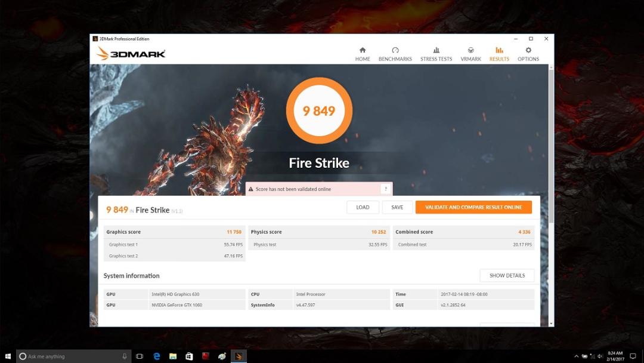The image size is (644, 363).
Task: Switch to the Results tab
Action: point(499,54)
